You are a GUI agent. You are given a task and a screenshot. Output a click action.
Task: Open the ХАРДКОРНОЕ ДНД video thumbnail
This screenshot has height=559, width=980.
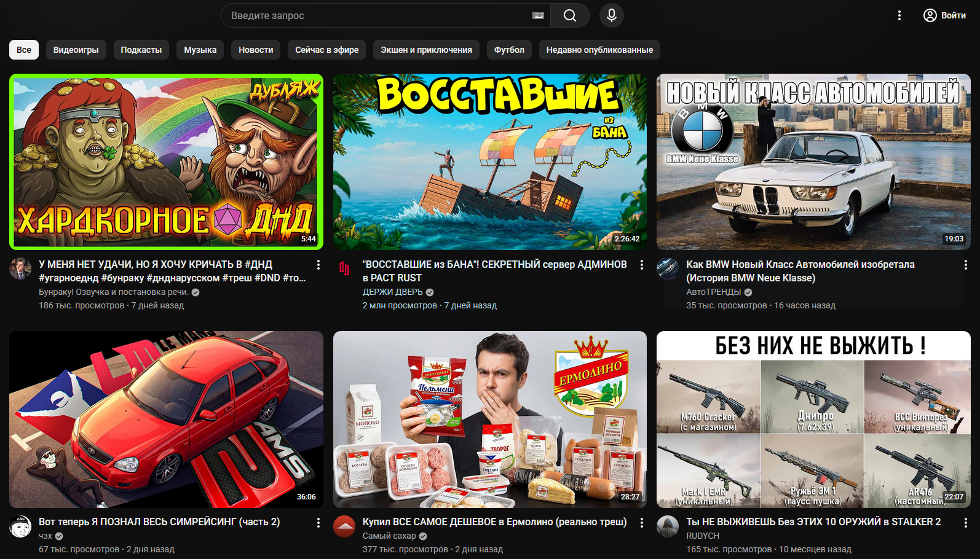point(166,162)
